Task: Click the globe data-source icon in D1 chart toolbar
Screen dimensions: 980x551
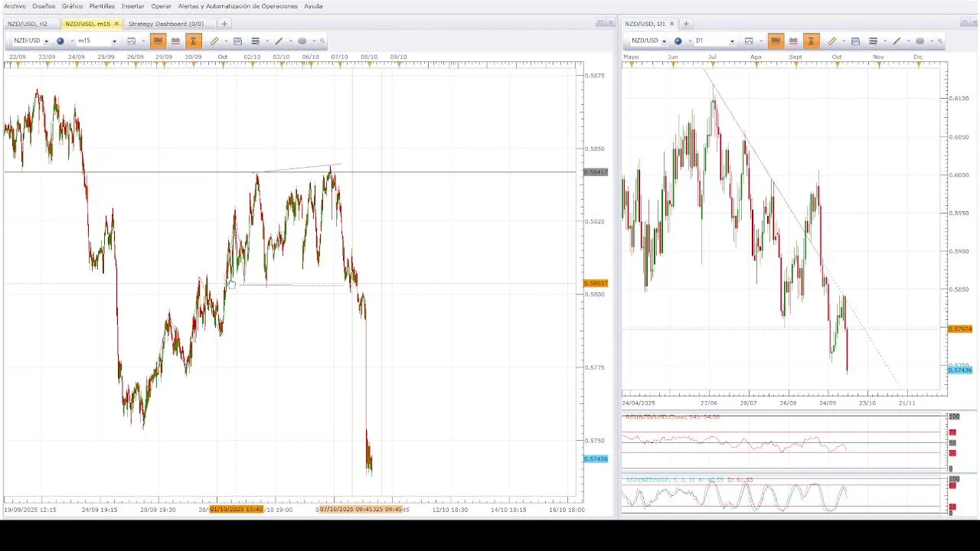Action: pos(678,41)
